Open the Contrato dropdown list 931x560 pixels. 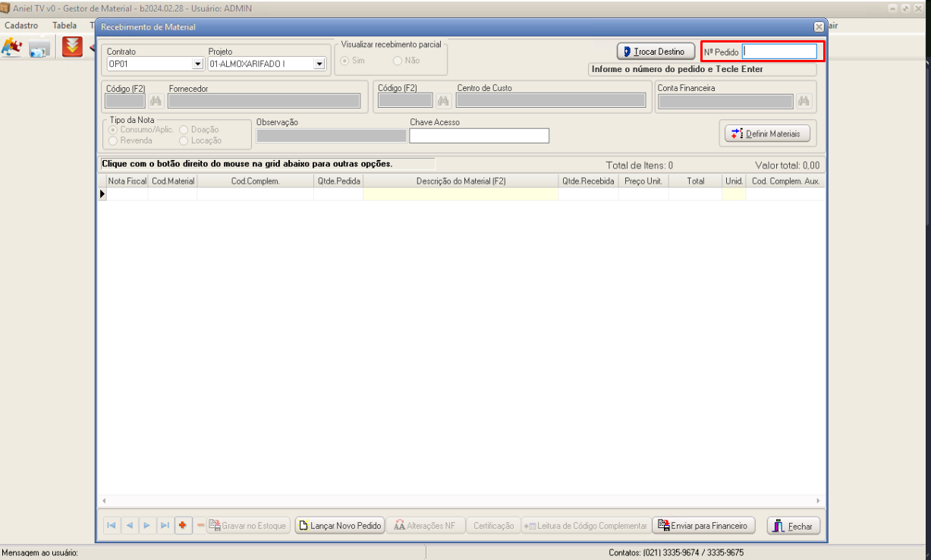click(197, 64)
